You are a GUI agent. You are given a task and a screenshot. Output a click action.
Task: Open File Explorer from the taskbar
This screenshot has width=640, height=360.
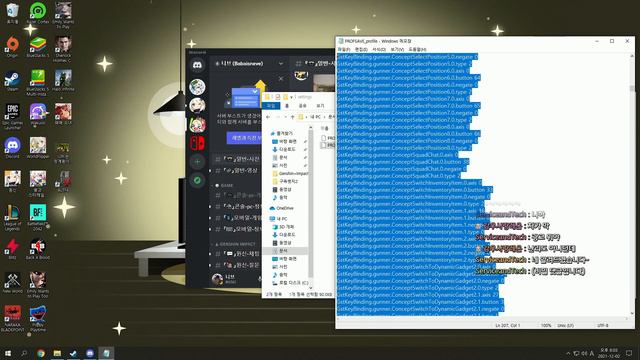point(57,353)
